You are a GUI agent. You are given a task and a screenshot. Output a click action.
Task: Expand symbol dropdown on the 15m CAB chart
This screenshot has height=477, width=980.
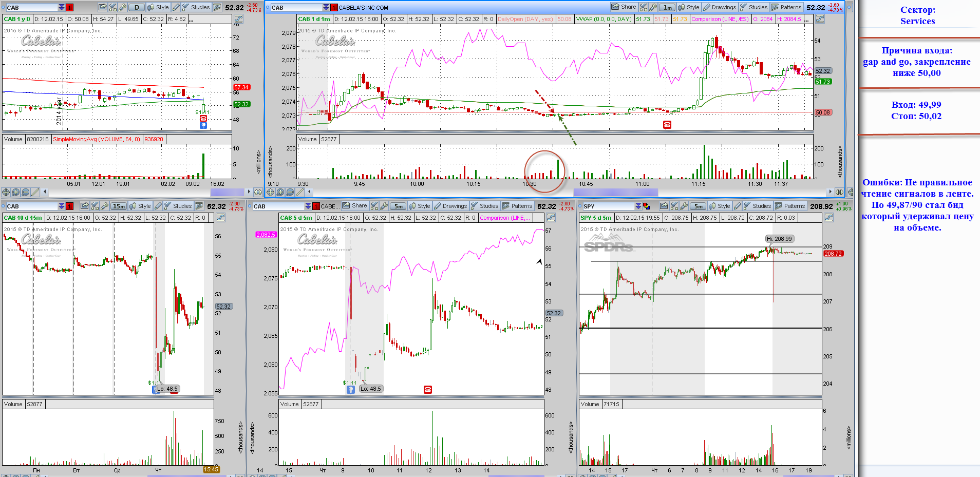[62, 206]
